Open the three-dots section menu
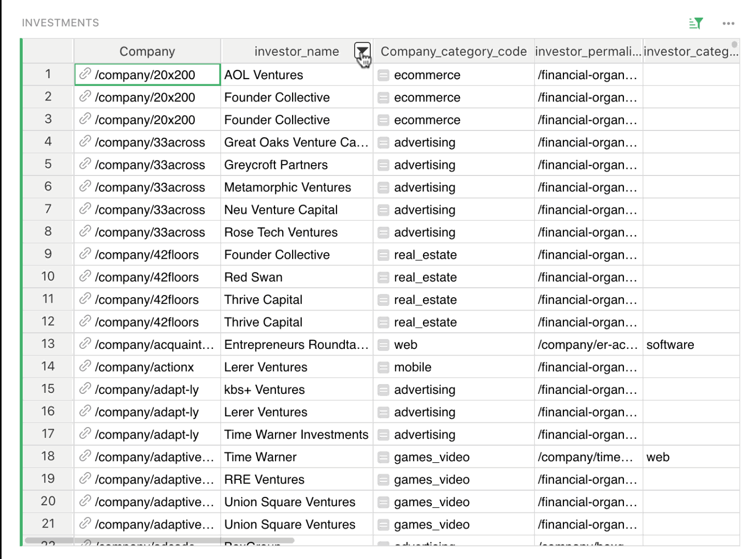 pos(729,23)
